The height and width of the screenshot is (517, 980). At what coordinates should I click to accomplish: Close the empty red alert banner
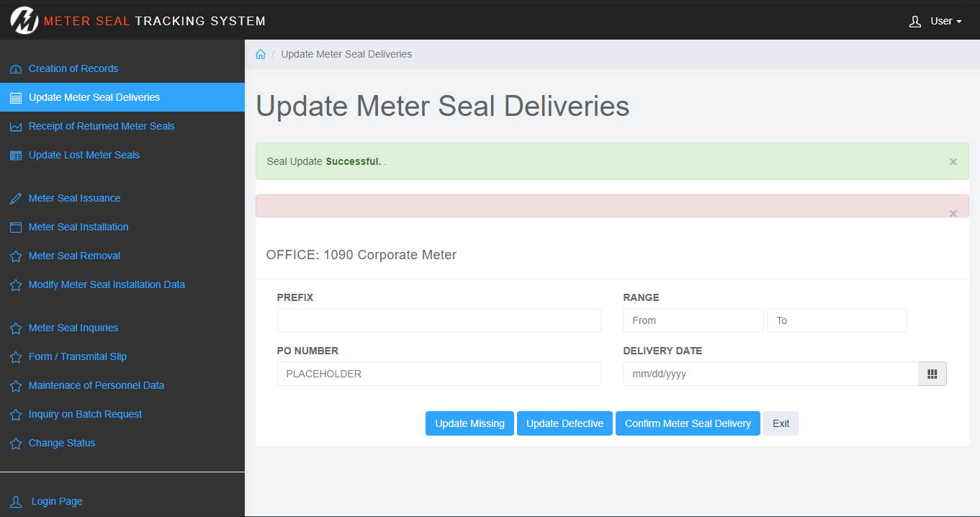point(953,213)
